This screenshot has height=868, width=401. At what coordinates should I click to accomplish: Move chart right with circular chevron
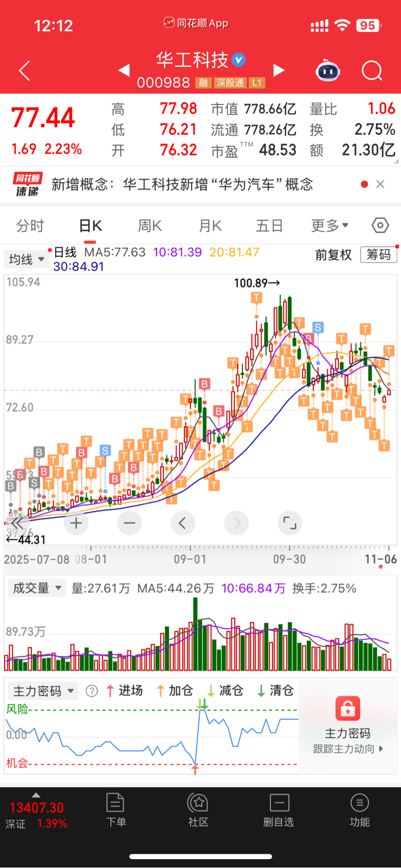[x=237, y=523]
